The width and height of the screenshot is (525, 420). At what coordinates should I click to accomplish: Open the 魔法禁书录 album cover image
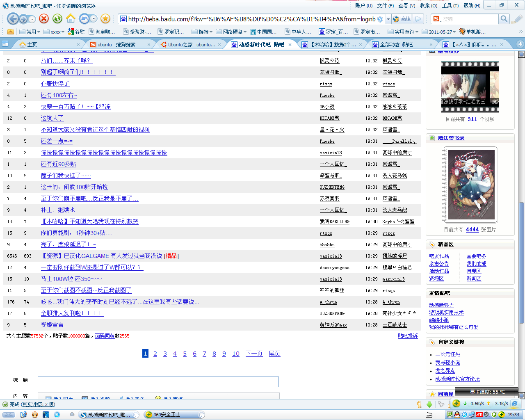[471, 185]
